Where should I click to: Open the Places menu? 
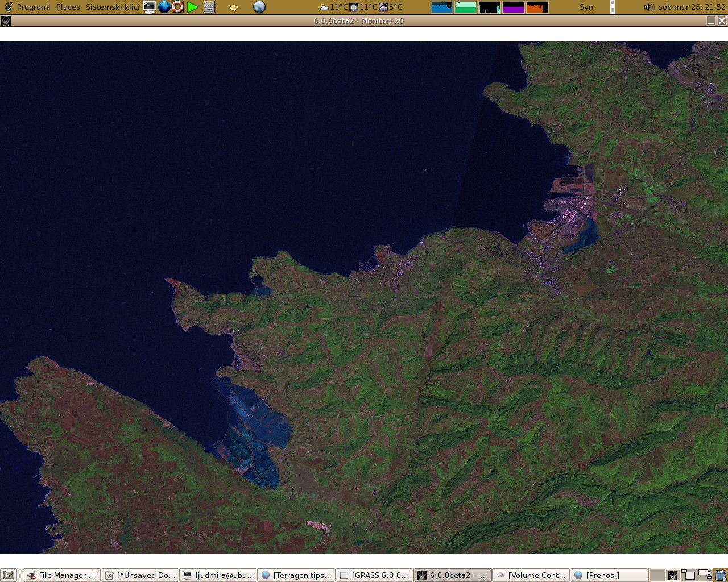click(68, 7)
